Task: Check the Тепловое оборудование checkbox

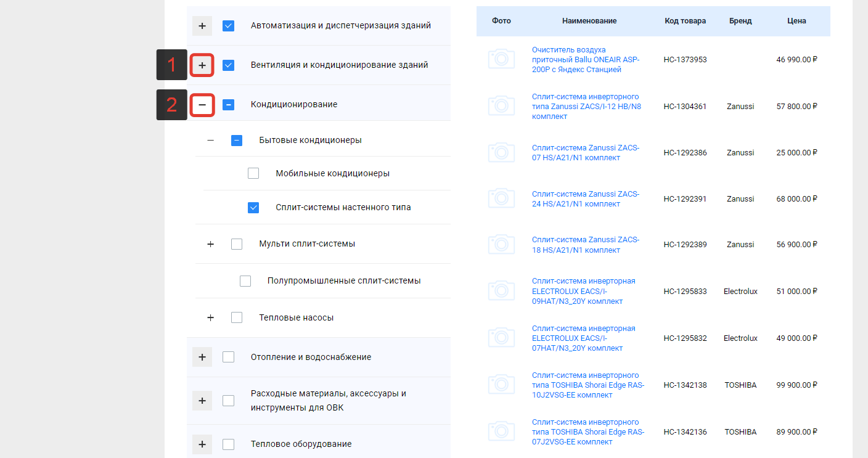Action: (x=228, y=444)
